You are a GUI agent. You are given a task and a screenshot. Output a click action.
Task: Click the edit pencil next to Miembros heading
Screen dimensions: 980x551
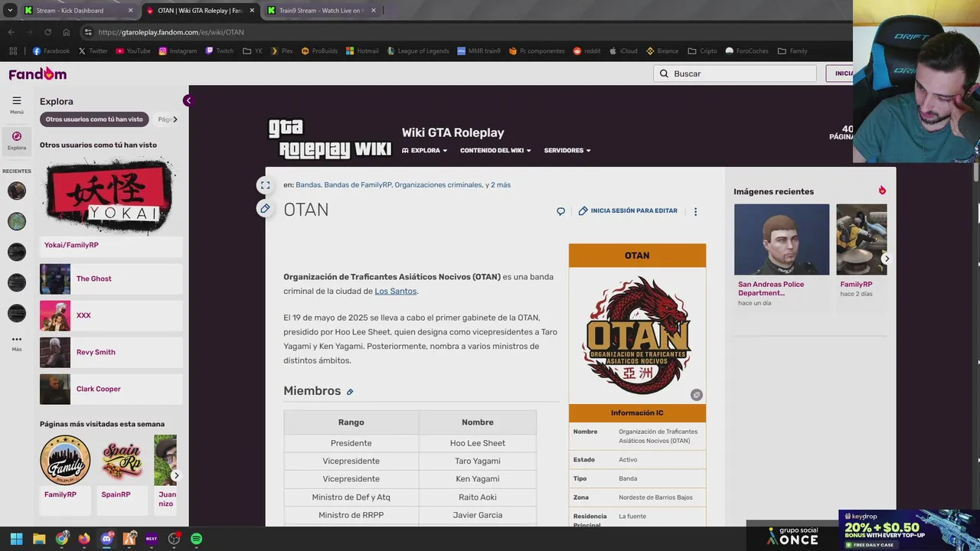click(350, 392)
